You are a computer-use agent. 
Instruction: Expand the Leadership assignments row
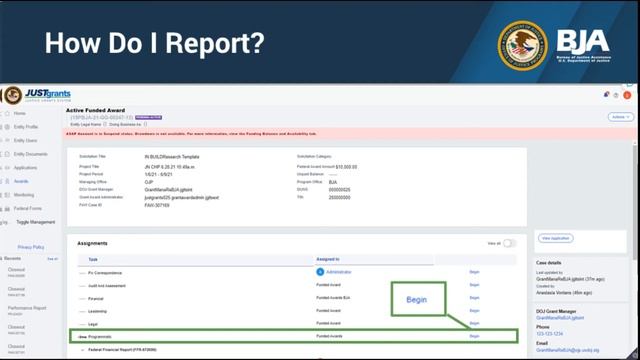[82, 311]
